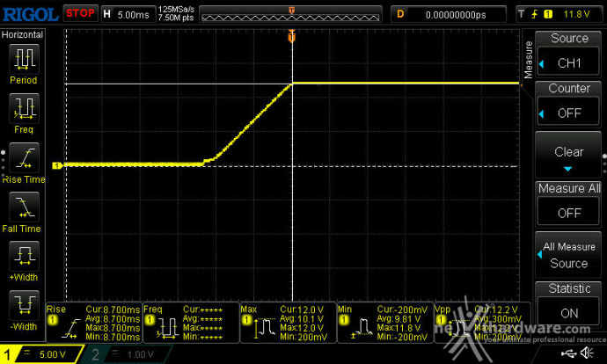607x364 pixels.
Task: Select channel 1 5.00 V tab
Action: click(40, 354)
